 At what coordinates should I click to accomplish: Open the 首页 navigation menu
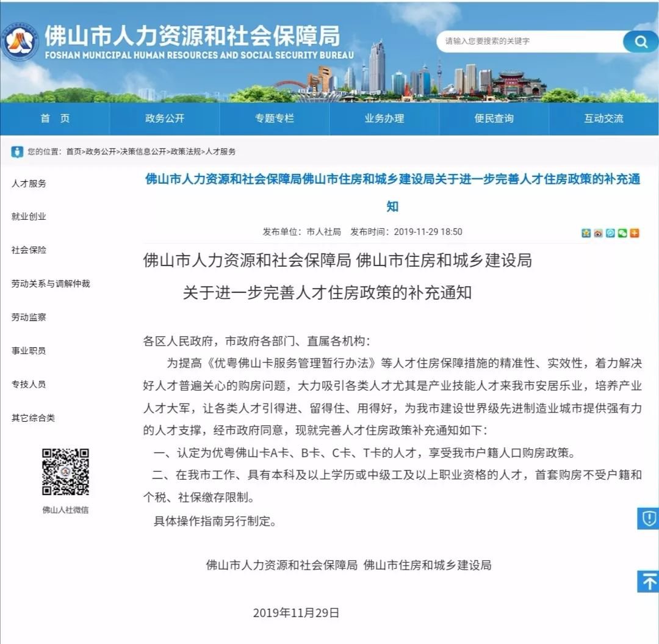[x=55, y=118]
